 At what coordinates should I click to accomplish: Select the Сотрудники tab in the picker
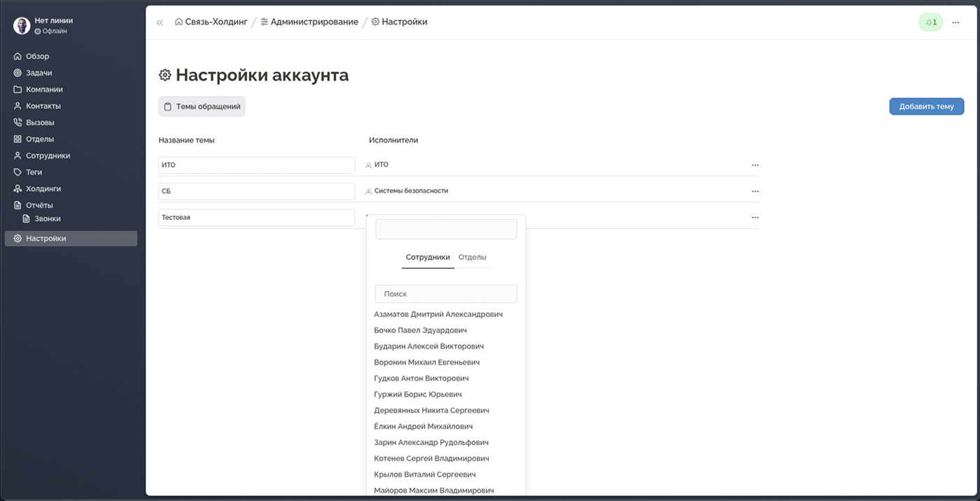[428, 257]
